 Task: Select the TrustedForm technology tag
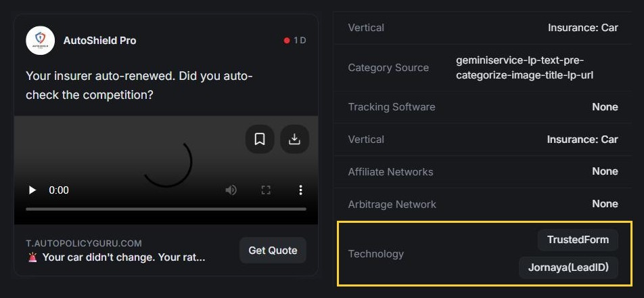point(578,240)
